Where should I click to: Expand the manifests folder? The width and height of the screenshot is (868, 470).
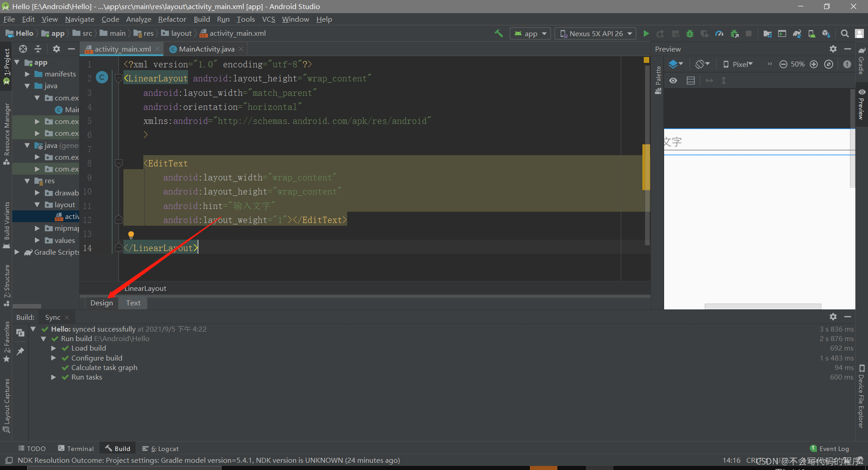click(27, 74)
